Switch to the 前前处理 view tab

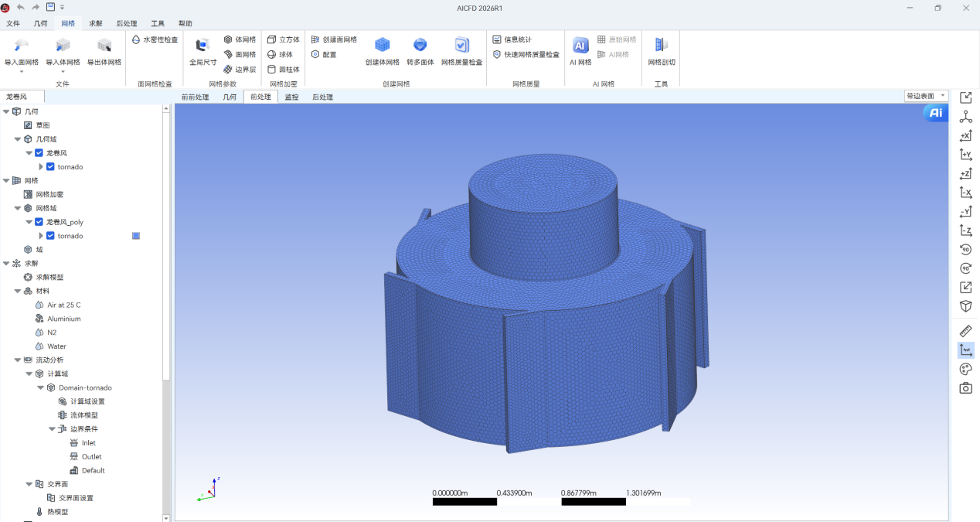click(195, 97)
